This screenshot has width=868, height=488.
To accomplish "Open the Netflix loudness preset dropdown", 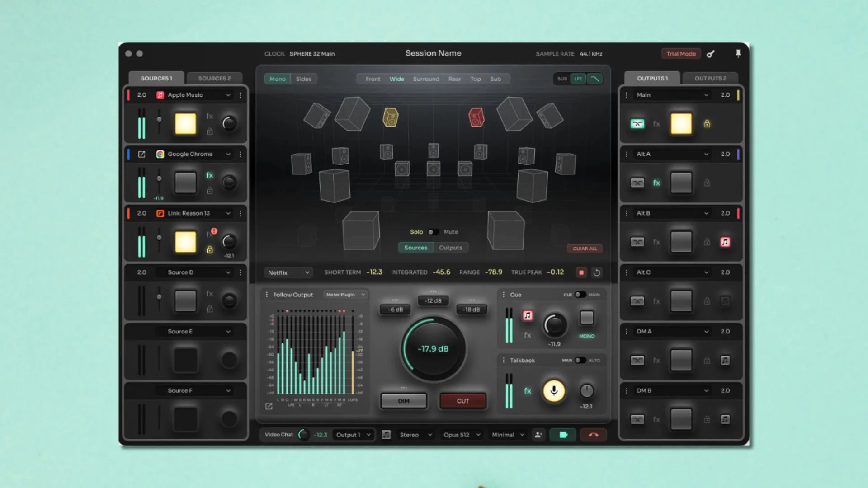I will (x=288, y=272).
